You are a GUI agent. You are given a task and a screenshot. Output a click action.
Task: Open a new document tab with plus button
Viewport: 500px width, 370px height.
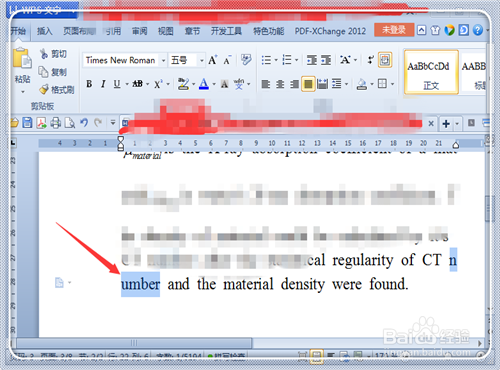[446, 124]
